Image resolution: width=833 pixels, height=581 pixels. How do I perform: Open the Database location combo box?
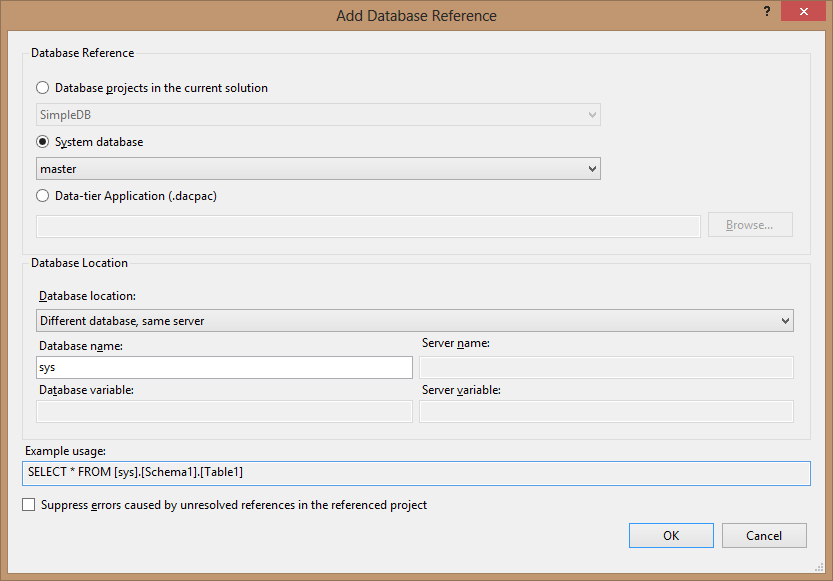click(x=414, y=321)
